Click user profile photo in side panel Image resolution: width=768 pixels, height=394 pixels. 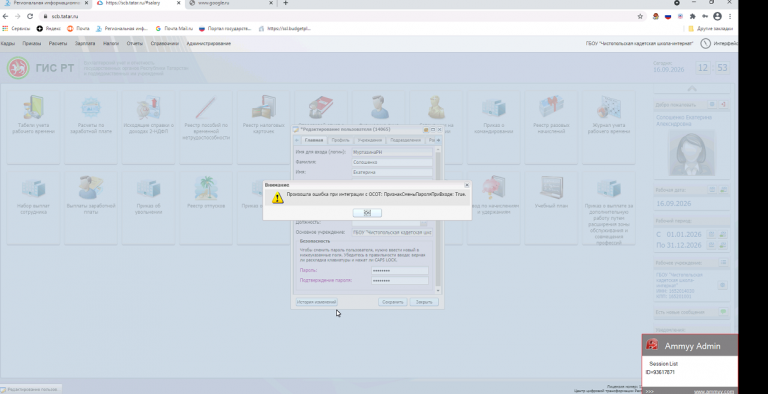(692, 153)
